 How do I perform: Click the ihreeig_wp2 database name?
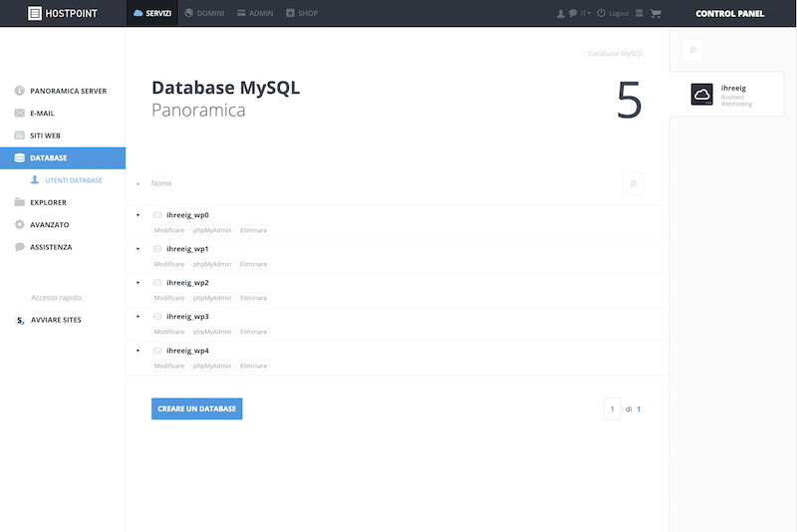point(187,283)
